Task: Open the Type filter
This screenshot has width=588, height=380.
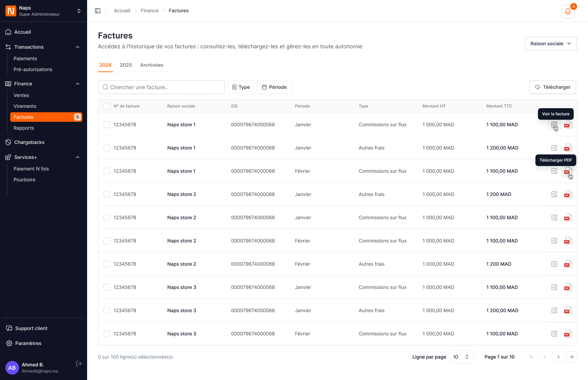Action: point(241,87)
